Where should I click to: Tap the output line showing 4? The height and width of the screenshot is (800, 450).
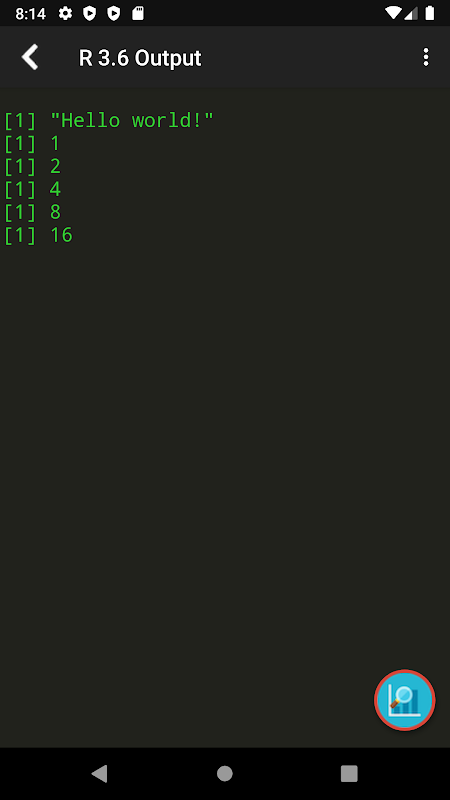click(33, 189)
